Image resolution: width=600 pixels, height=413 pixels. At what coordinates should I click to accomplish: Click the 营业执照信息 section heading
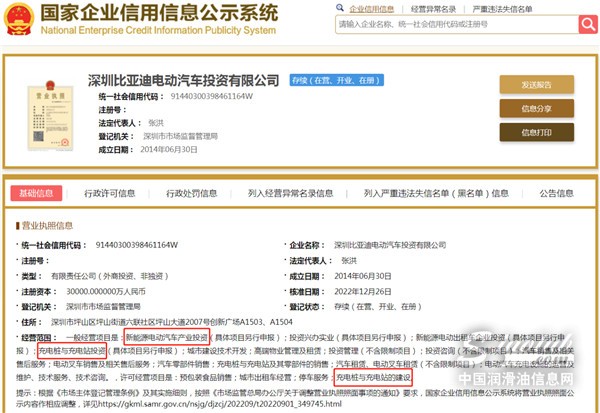pos(47,225)
